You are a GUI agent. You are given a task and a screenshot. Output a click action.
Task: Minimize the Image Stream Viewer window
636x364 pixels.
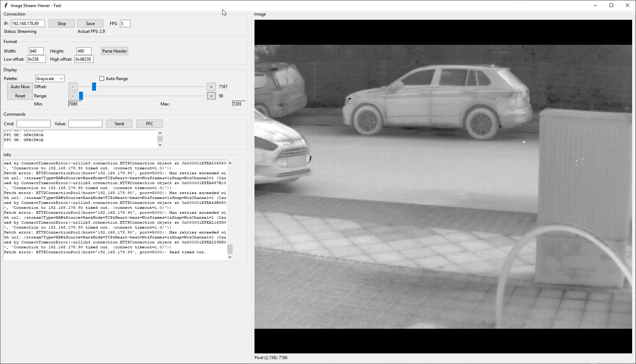tap(595, 5)
